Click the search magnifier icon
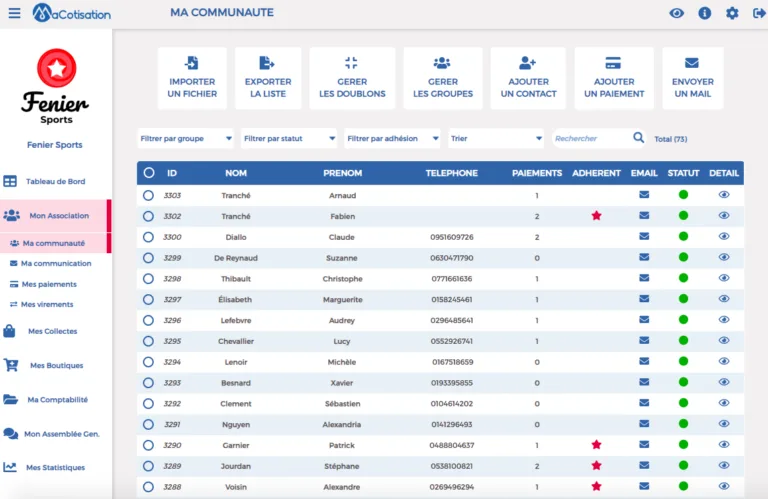Image resolution: width=768 pixels, height=499 pixels. 638,138
